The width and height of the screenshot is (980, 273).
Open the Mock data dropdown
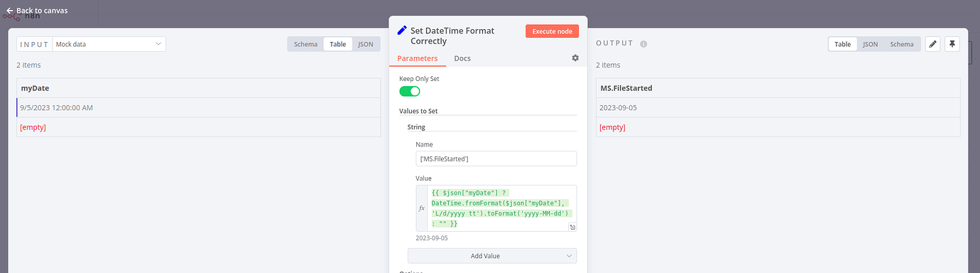109,44
